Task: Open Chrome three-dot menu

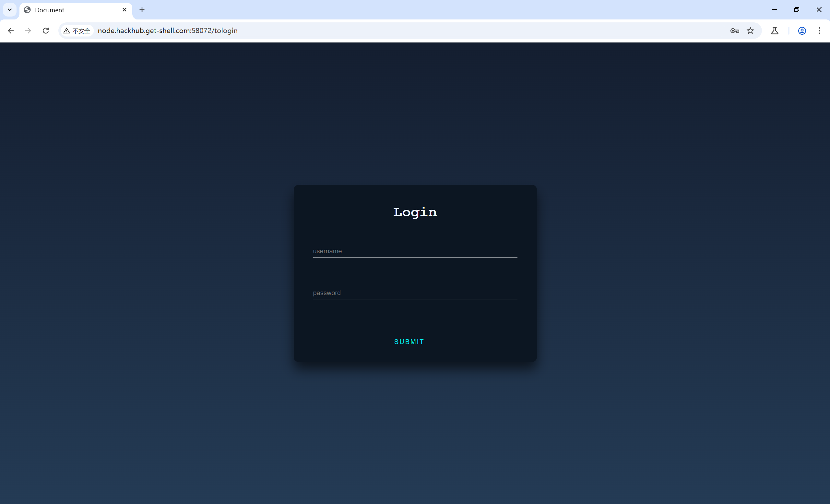Action: [x=819, y=31]
